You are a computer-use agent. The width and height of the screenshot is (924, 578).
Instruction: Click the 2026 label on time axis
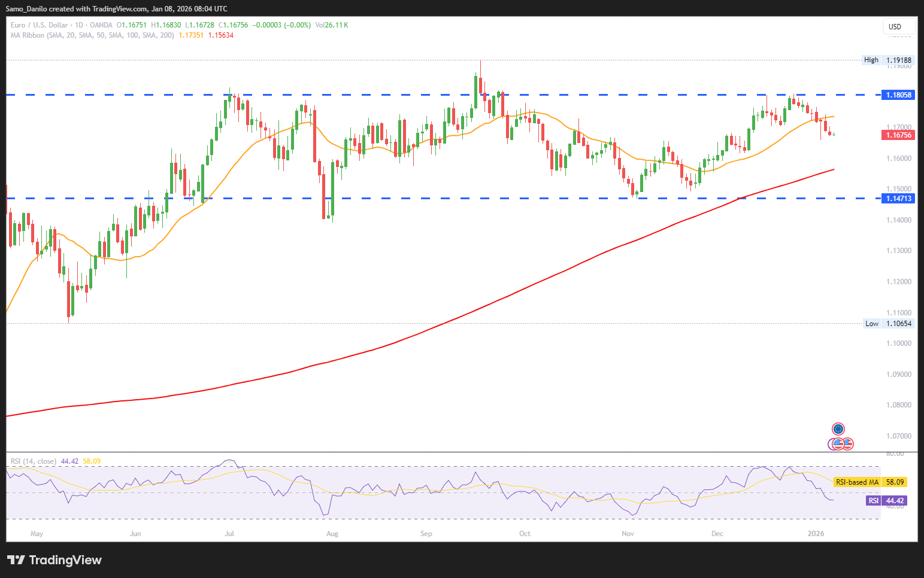tap(816, 534)
